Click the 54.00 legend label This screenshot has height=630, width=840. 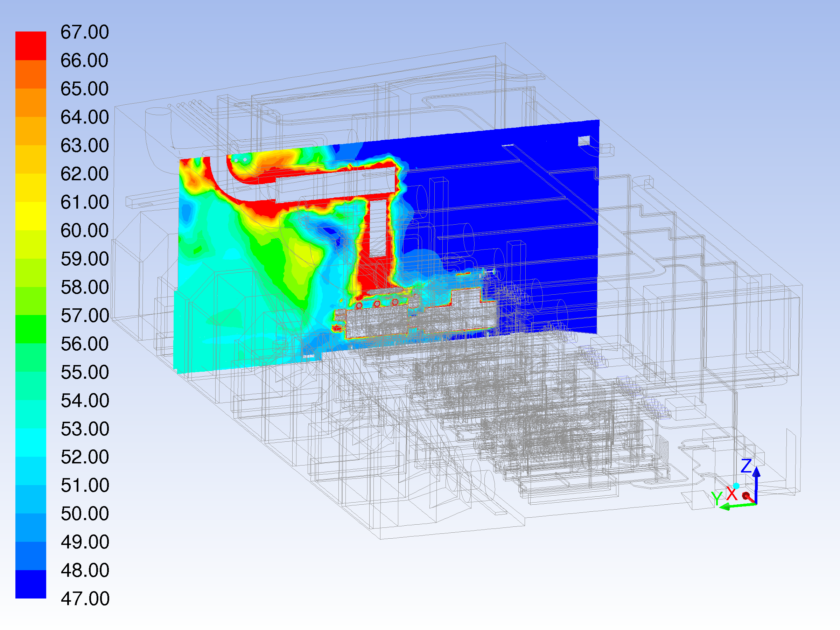[85, 401]
